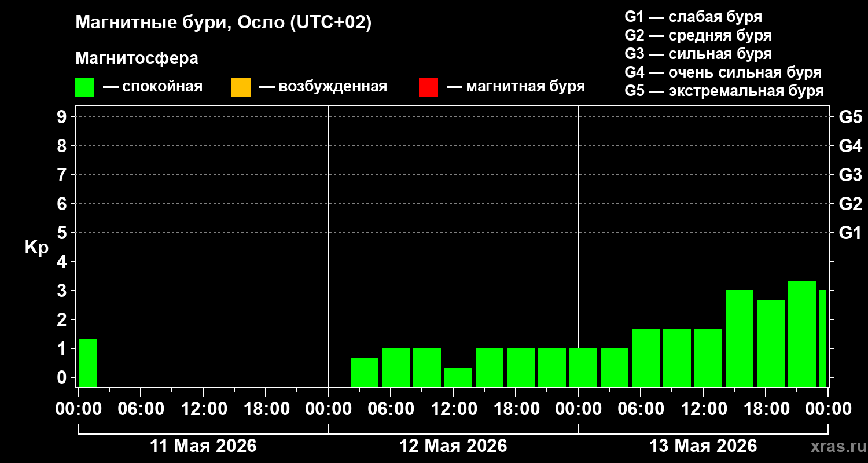Click the '18:00' time label under 13 May
Screen dimensions: 868x463
766,409
